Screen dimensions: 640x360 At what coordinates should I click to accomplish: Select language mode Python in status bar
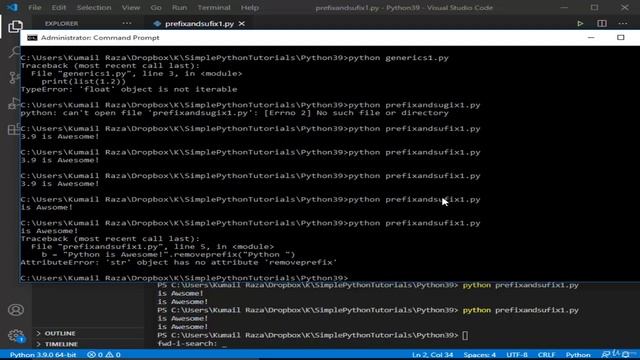pyautogui.click(x=578, y=355)
